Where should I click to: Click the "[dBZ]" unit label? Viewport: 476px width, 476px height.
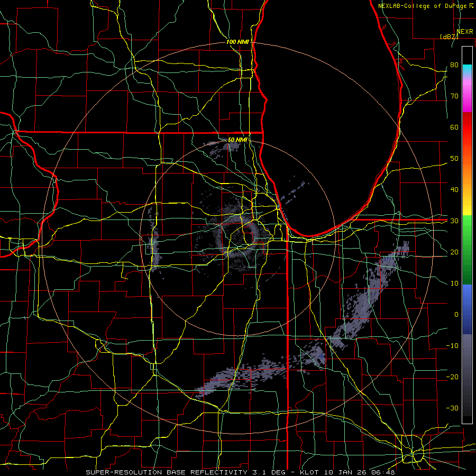[x=449, y=36]
